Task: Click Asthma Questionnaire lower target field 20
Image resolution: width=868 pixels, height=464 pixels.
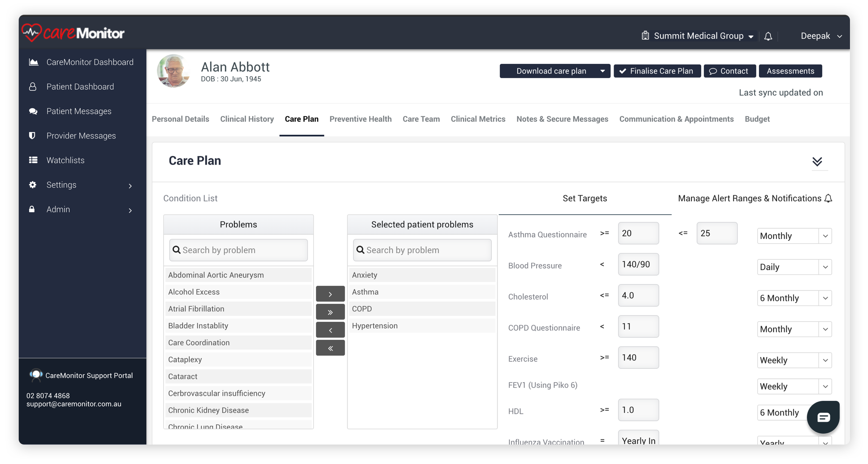Action: pos(638,233)
